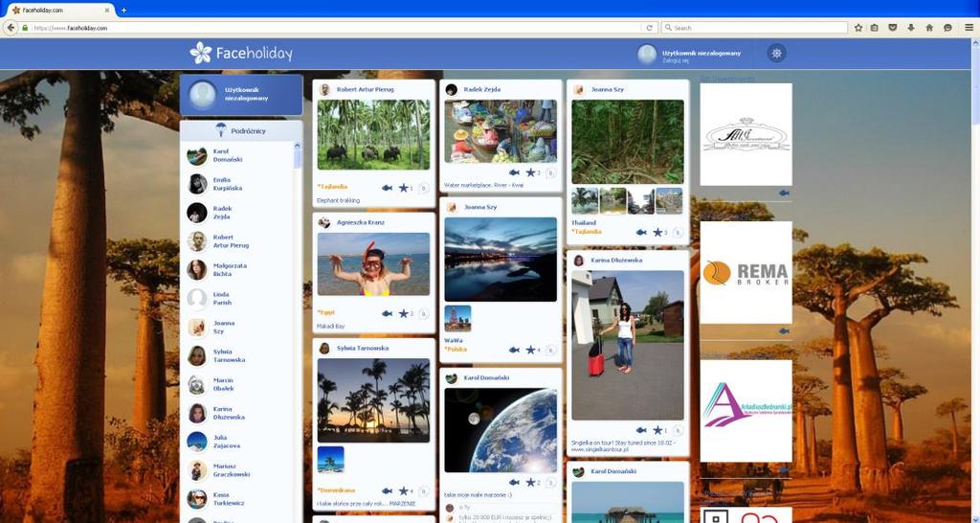This screenshot has height=523, width=980.
Task: Click fish icon on Elephant trekking post
Action: tap(387, 188)
